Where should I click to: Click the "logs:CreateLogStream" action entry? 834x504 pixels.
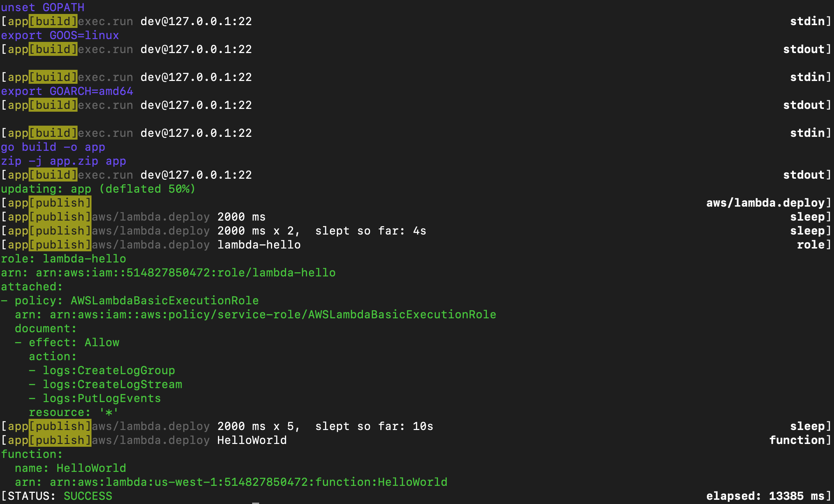pyautogui.click(x=112, y=384)
